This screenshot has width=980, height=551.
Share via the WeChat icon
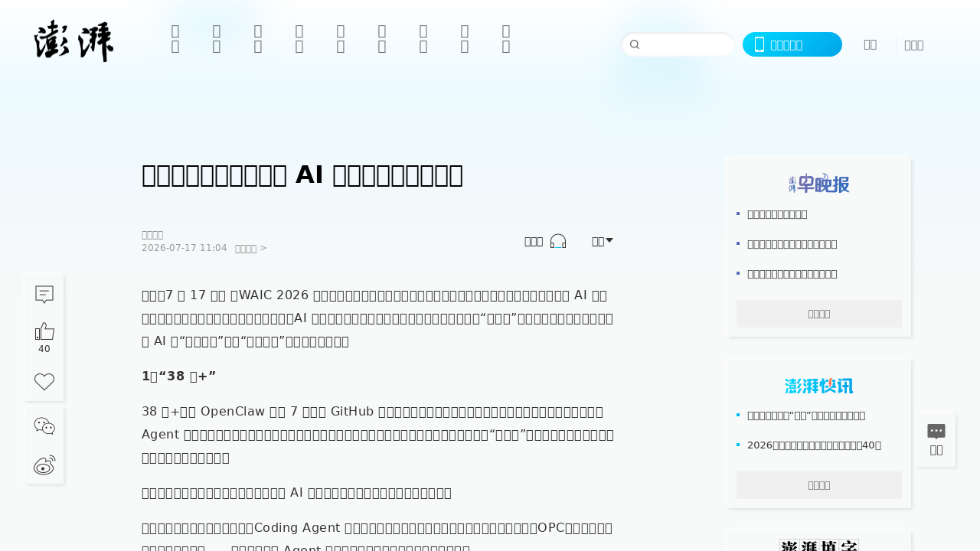click(x=44, y=426)
